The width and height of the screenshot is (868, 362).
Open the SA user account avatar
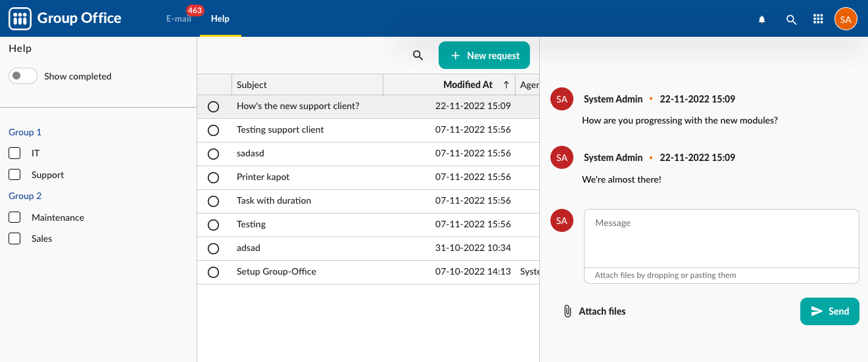coord(846,19)
